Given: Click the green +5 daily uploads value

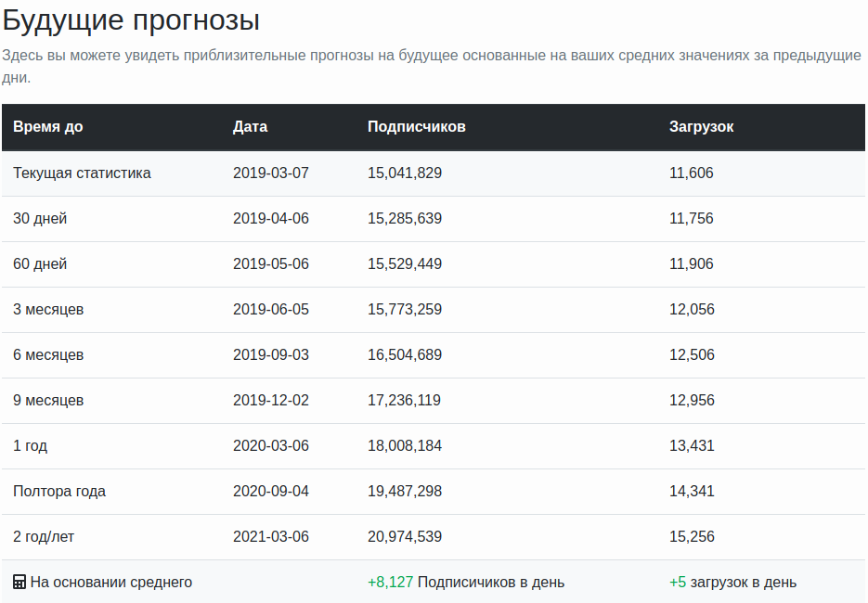Looking at the screenshot, I should point(678,583).
